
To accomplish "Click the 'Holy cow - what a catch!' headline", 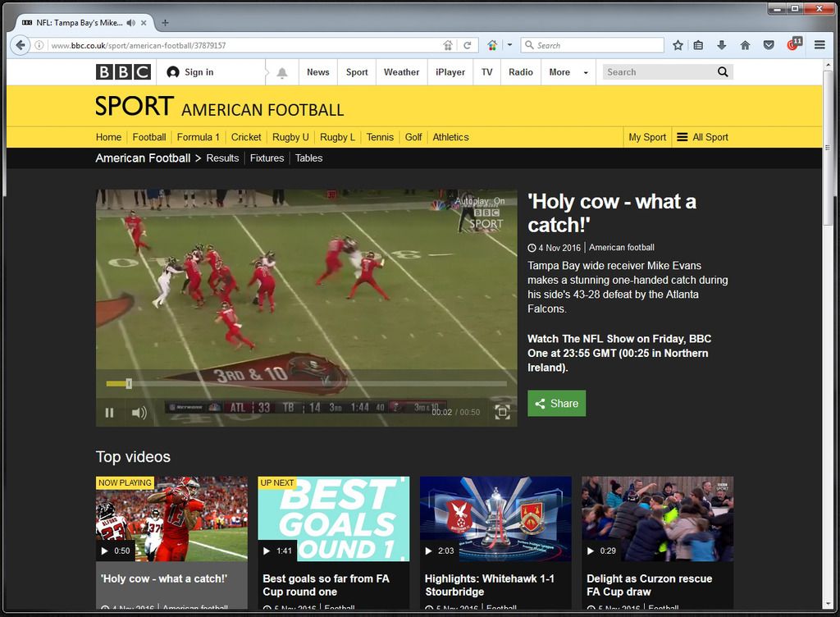I will pyautogui.click(x=612, y=213).
